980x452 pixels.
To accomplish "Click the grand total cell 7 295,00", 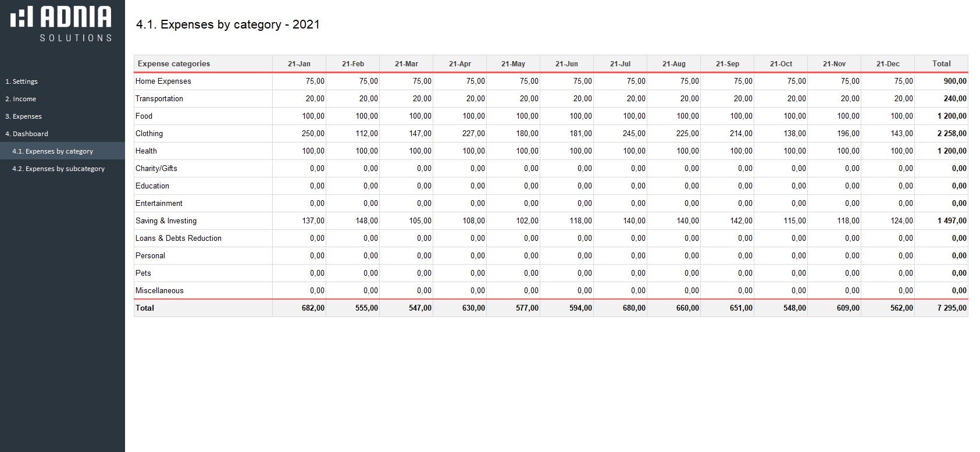I will 952,308.
